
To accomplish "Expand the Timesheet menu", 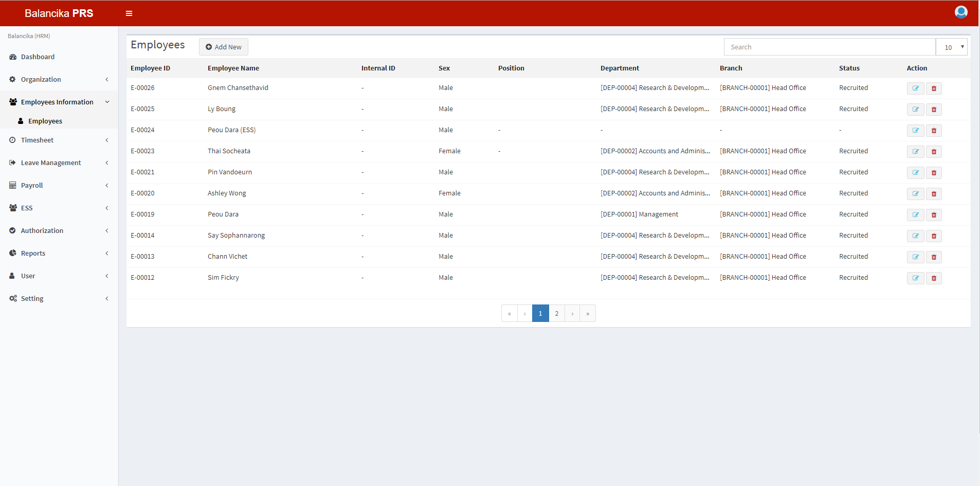I will 59,140.
